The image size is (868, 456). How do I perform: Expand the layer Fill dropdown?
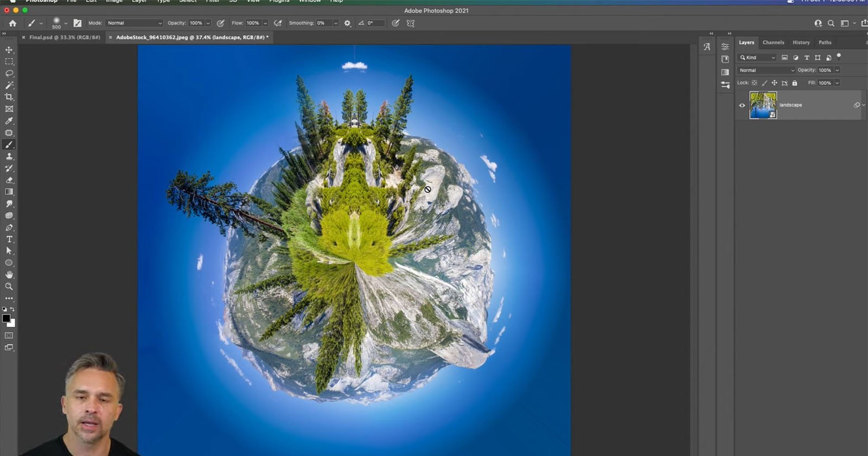pos(837,83)
